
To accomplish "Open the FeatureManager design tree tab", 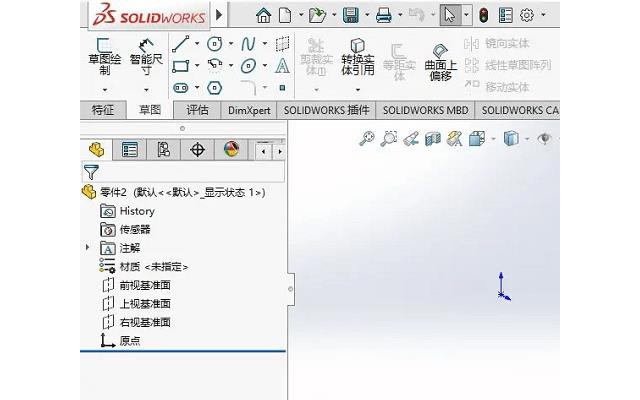I will pyautogui.click(x=96, y=150).
